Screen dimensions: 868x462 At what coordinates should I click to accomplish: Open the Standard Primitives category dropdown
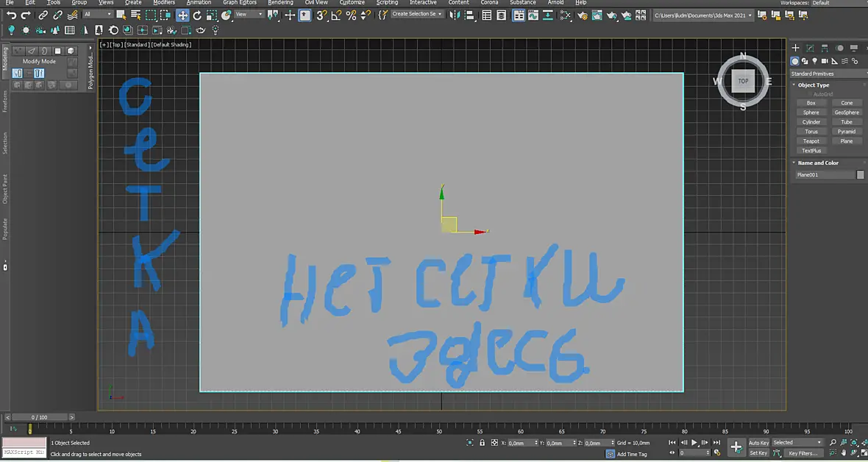[x=829, y=74]
